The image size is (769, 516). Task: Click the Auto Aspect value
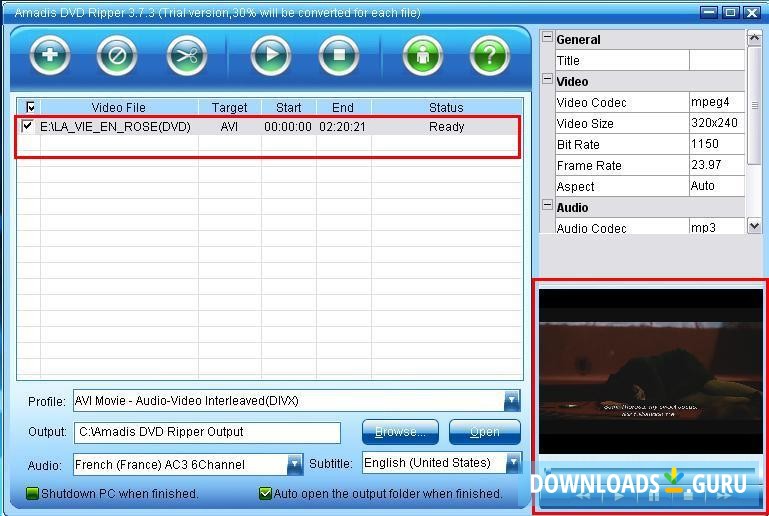[717, 186]
